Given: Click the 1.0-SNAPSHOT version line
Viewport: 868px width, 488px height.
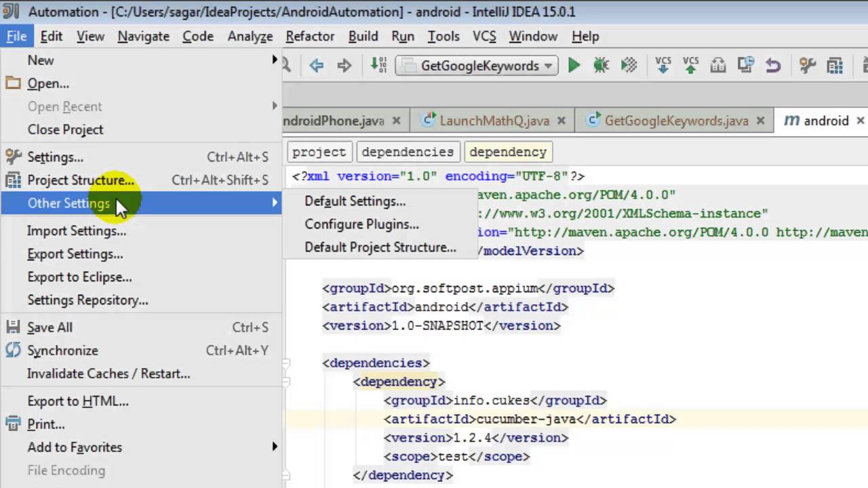Looking at the screenshot, I should [x=441, y=325].
